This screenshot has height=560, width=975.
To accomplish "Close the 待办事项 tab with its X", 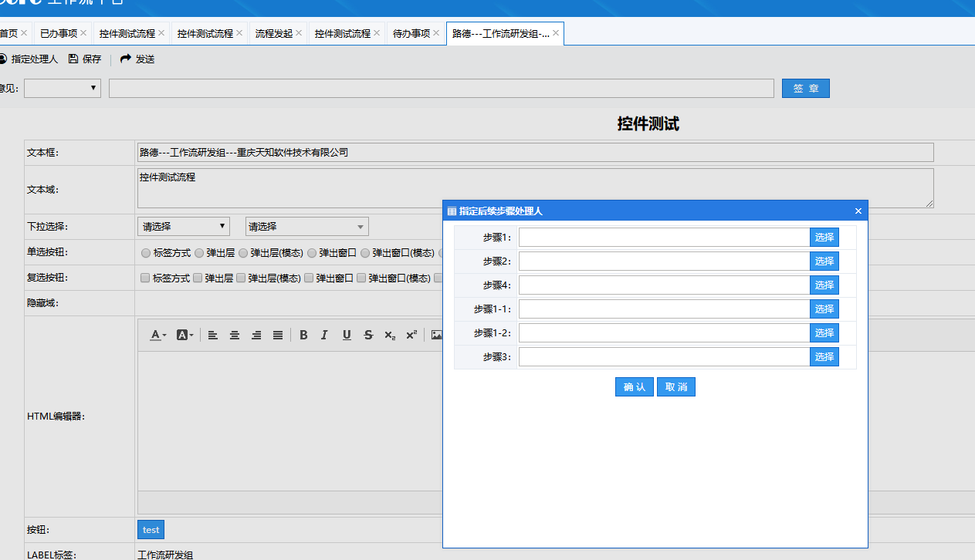I will [436, 33].
